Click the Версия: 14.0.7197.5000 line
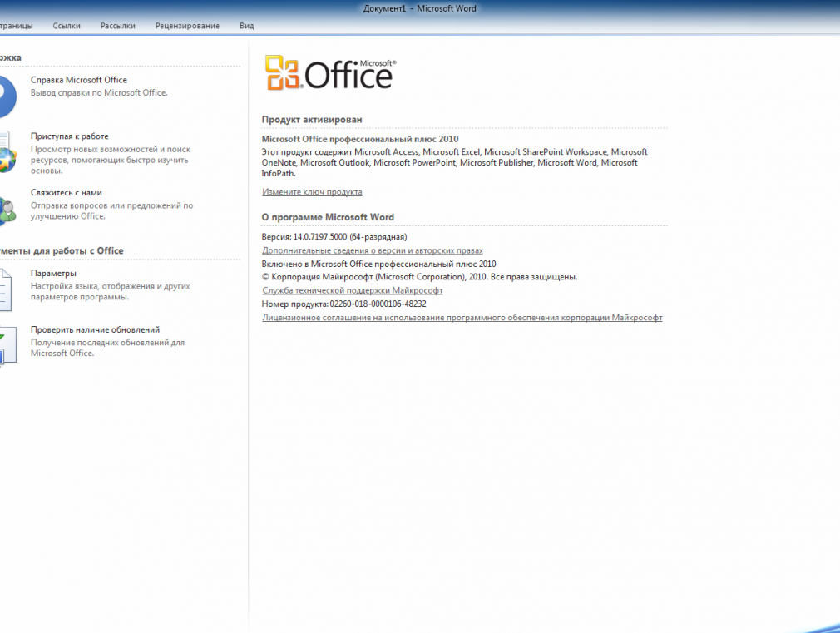 pos(334,237)
